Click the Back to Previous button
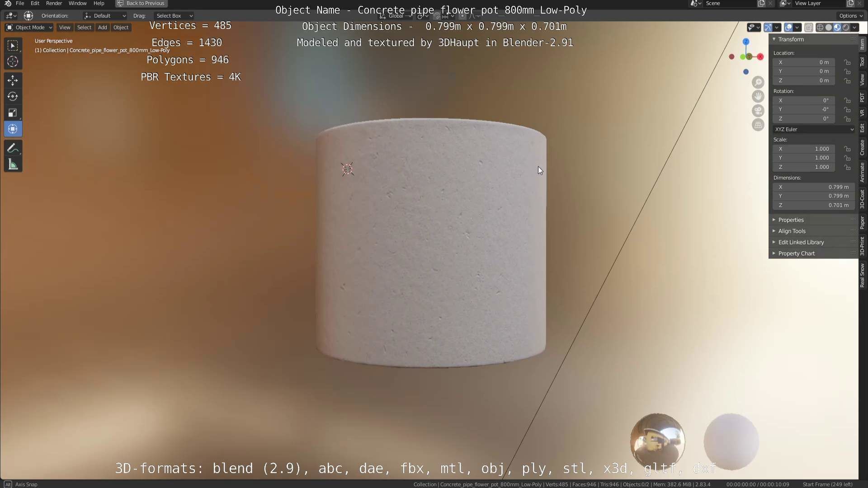 141,3
